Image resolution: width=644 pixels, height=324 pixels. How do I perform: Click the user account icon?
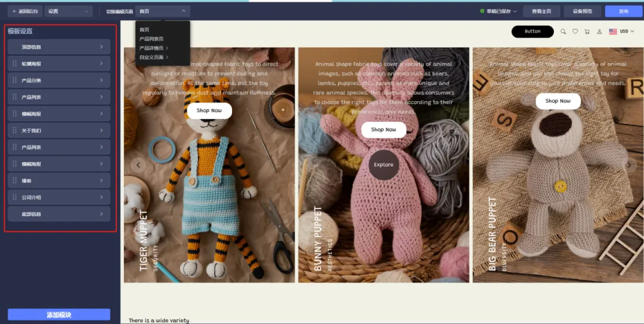599,32
